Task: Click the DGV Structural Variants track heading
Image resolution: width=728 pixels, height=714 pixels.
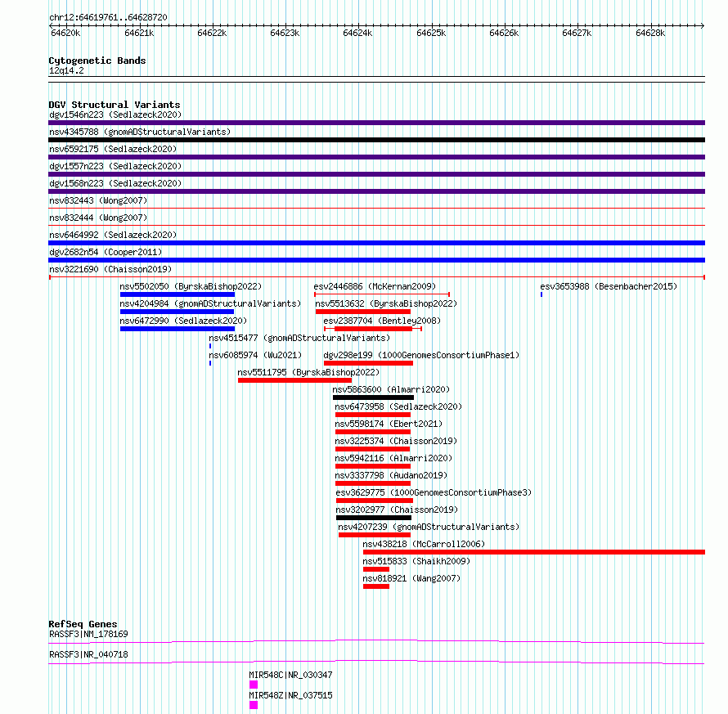Action: point(115,105)
